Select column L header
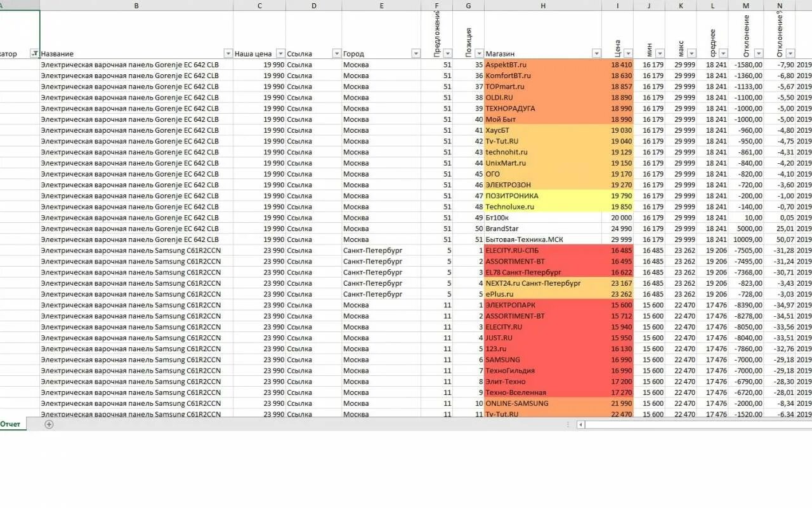Image resolution: width=812 pixels, height=508 pixels. click(712, 5)
